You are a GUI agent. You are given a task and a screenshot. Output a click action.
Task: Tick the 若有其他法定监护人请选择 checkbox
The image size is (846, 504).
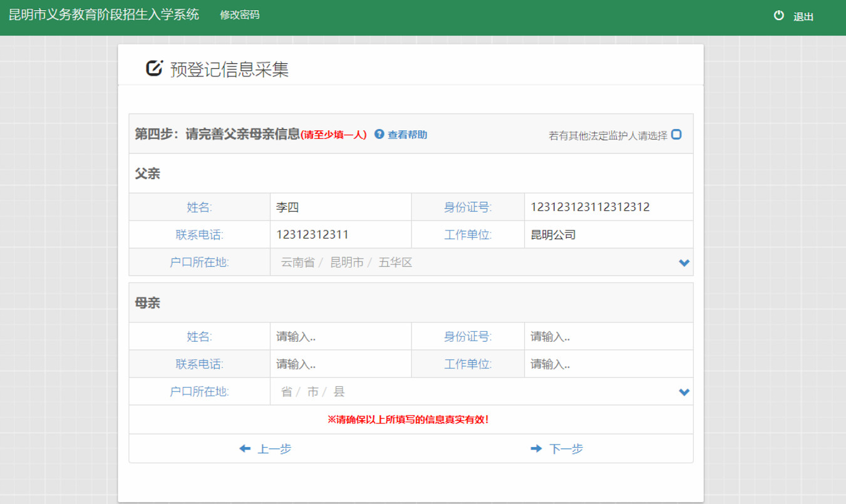(x=676, y=134)
